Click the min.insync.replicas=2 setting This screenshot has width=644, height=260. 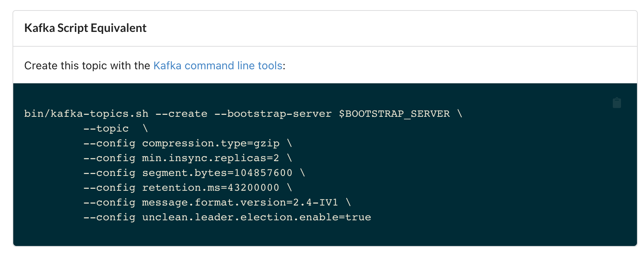pos(211,158)
